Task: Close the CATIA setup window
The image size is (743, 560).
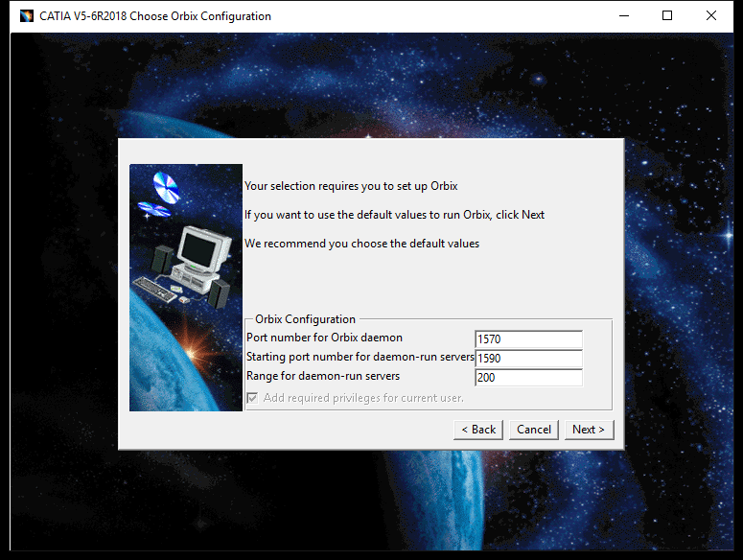Action: click(710, 16)
